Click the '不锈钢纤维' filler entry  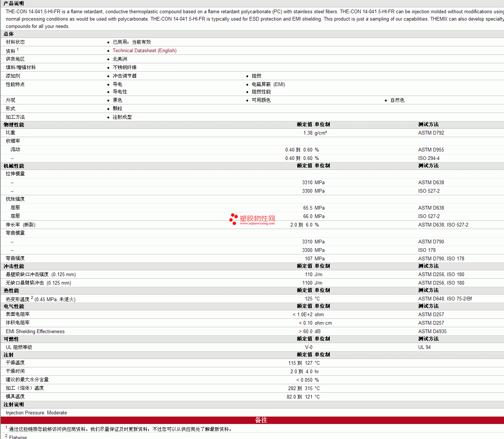125,68
